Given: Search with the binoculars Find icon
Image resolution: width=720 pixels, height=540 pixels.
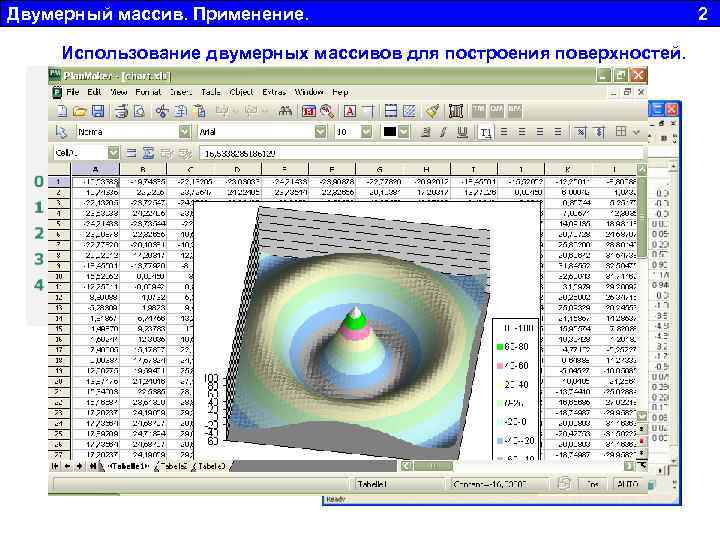Looking at the screenshot, I should pyautogui.click(x=285, y=111).
